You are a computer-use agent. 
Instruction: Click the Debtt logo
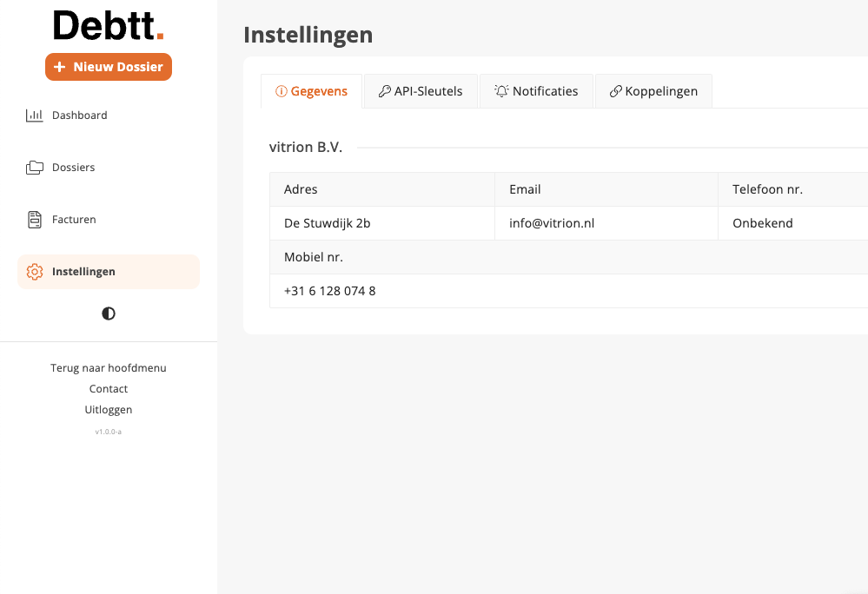pos(109,25)
